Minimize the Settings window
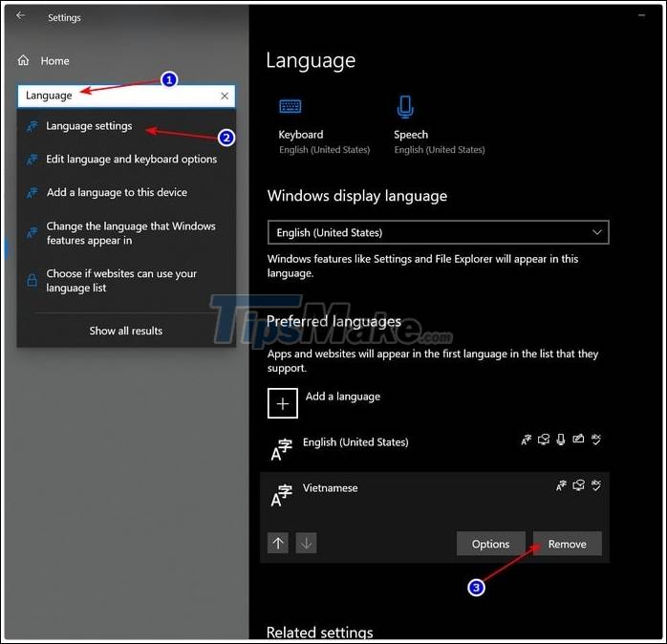Image resolution: width=667 pixels, height=644 pixels. tap(641, 15)
